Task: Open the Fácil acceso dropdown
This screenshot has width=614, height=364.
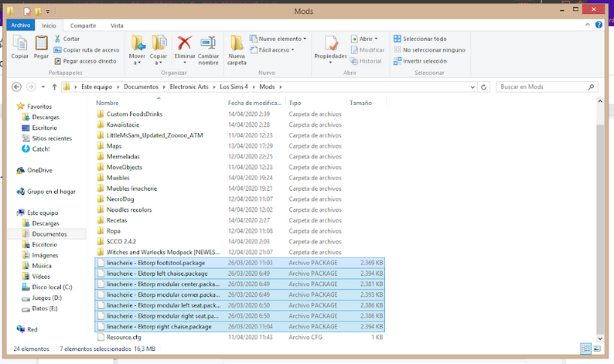Action: [x=271, y=49]
